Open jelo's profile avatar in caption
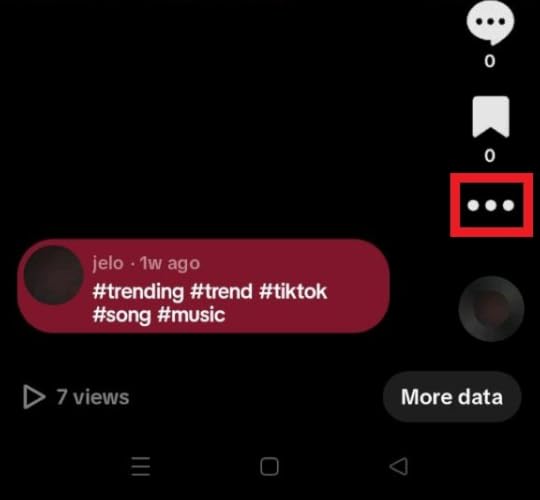 click(53, 275)
